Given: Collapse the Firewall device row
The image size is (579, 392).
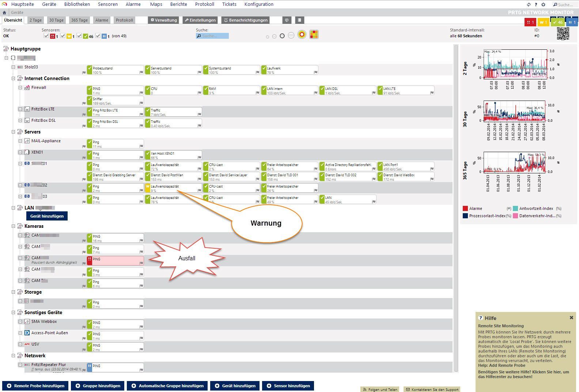Looking at the screenshot, I should click(20, 88).
